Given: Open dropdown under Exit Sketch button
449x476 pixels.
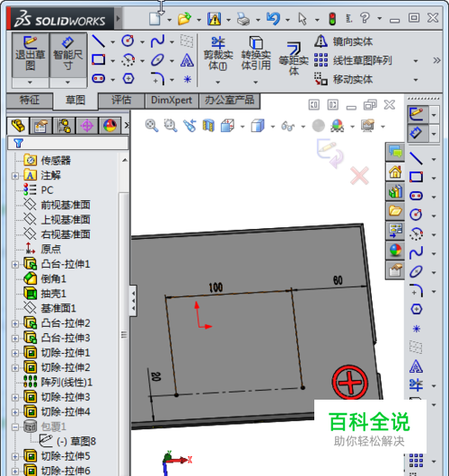Looking at the screenshot, I should [x=30, y=83].
